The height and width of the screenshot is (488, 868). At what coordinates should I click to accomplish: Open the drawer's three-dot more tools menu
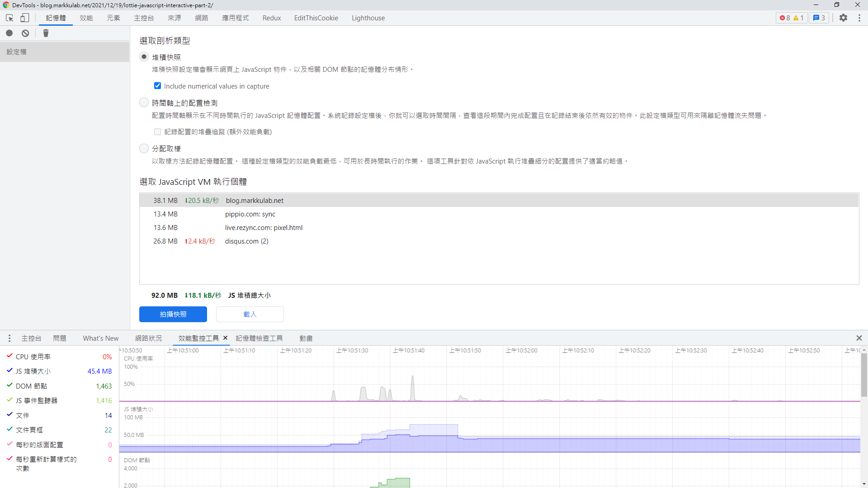click(x=9, y=338)
